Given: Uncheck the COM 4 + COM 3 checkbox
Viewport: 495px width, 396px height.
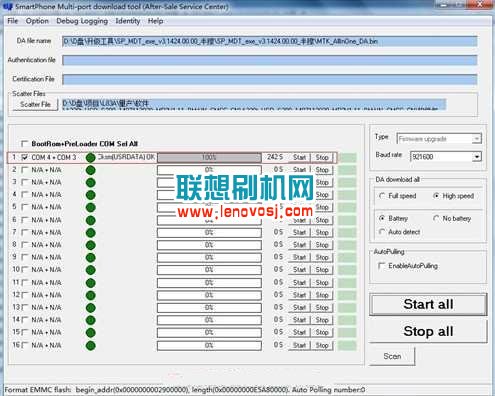Looking at the screenshot, I should coord(24,157).
